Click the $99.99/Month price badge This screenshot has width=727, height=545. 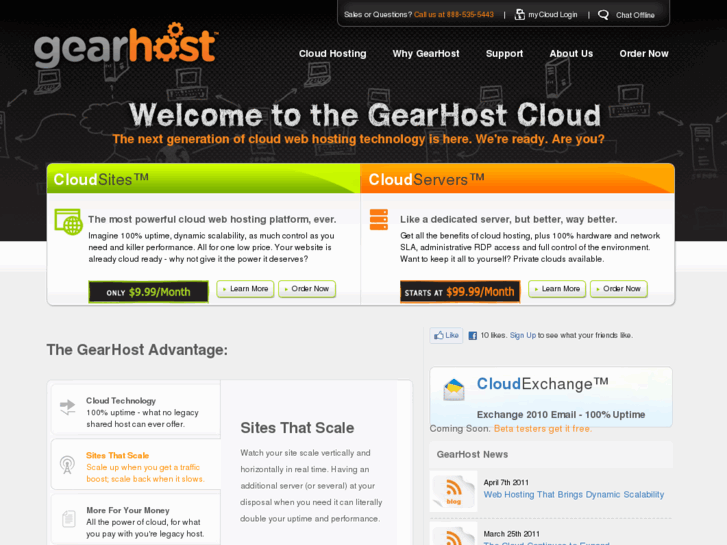pos(460,292)
